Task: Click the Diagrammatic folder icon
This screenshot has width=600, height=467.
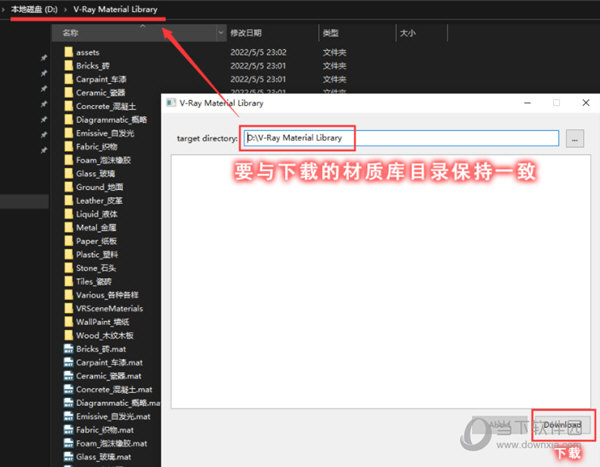Action: click(68, 119)
